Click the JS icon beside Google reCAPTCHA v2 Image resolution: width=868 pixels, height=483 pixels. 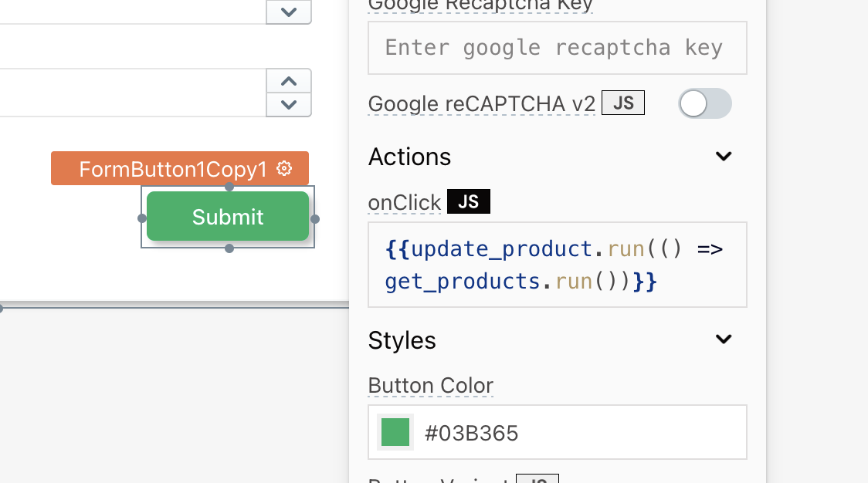(x=622, y=102)
